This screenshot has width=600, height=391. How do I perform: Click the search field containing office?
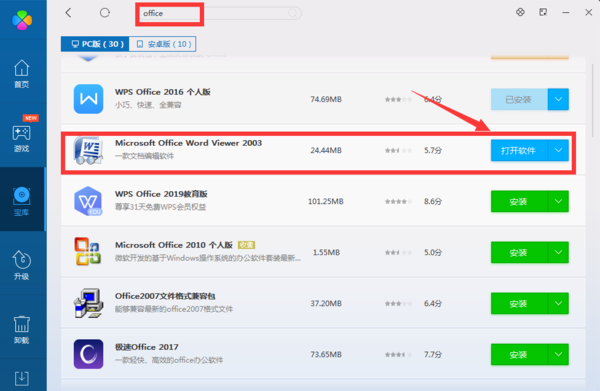click(218, 13)
